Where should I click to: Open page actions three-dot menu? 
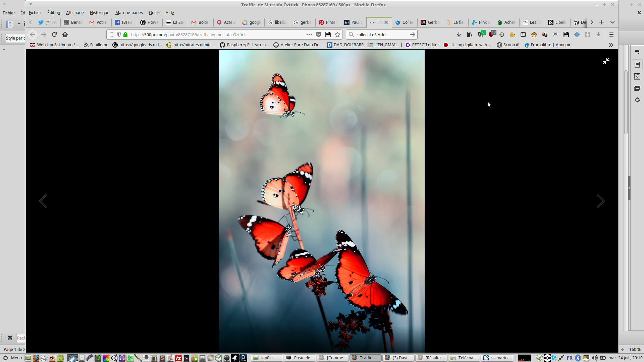tap(309, 35)
